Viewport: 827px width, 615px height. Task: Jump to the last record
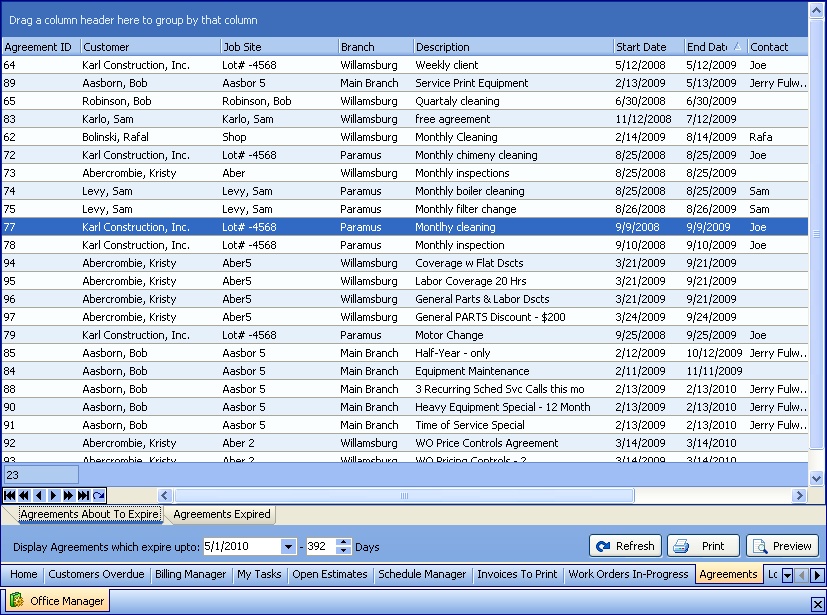pyautogui.click(x=83, y=495)
